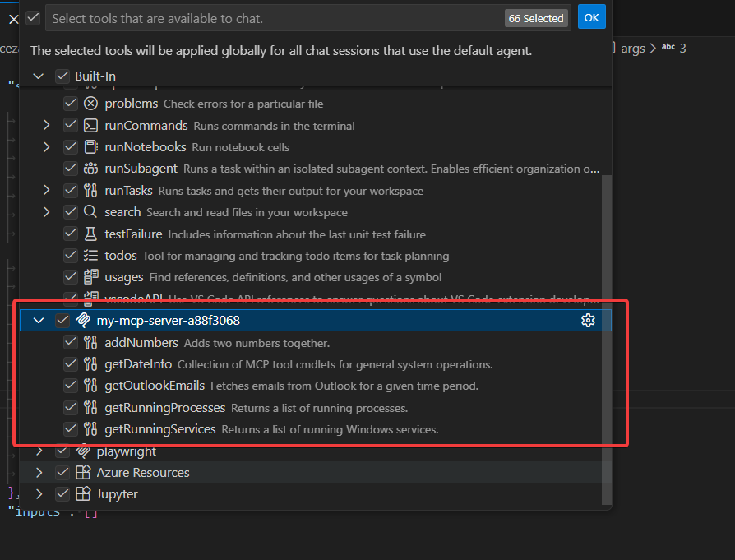Select the runSubagent description text

click(x=391, y=169)
